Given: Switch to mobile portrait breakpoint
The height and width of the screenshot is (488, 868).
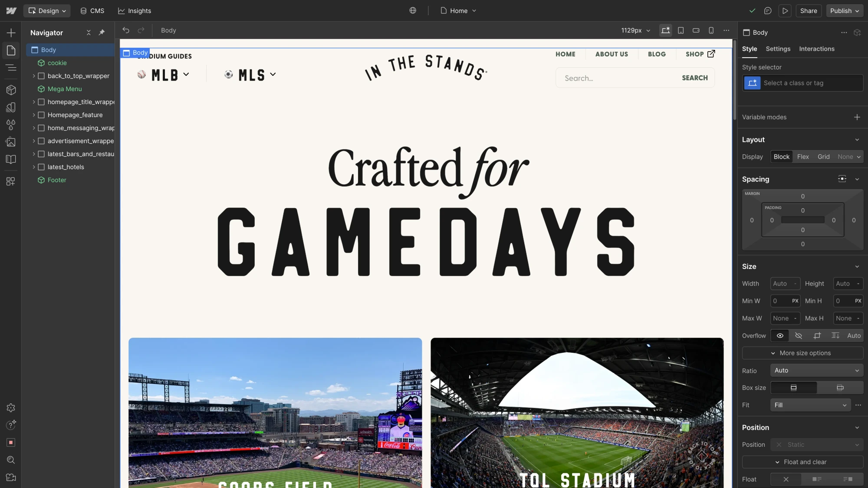Looking at the screenshot, I should click(711, 30).
